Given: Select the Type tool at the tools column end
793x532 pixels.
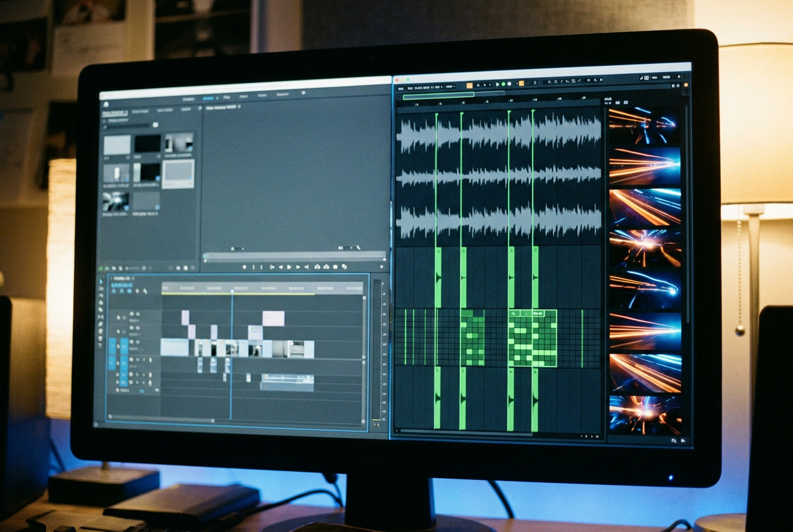Looking at the screenshot, I should [100, 345].
